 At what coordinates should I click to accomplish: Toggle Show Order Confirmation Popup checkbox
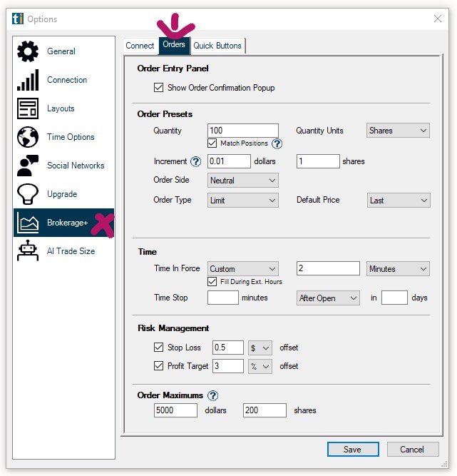click(159, 88)
